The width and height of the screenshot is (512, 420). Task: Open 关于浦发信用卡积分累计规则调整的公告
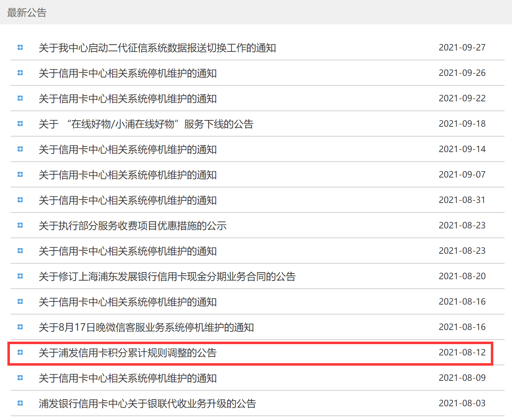(128, 353)
